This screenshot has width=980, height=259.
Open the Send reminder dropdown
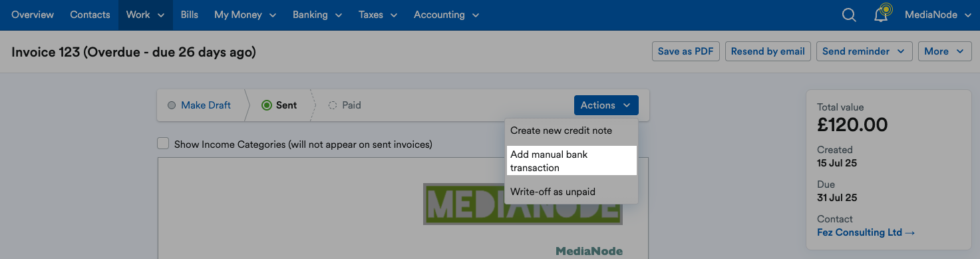pyautogui.click(x=864, y=51)
